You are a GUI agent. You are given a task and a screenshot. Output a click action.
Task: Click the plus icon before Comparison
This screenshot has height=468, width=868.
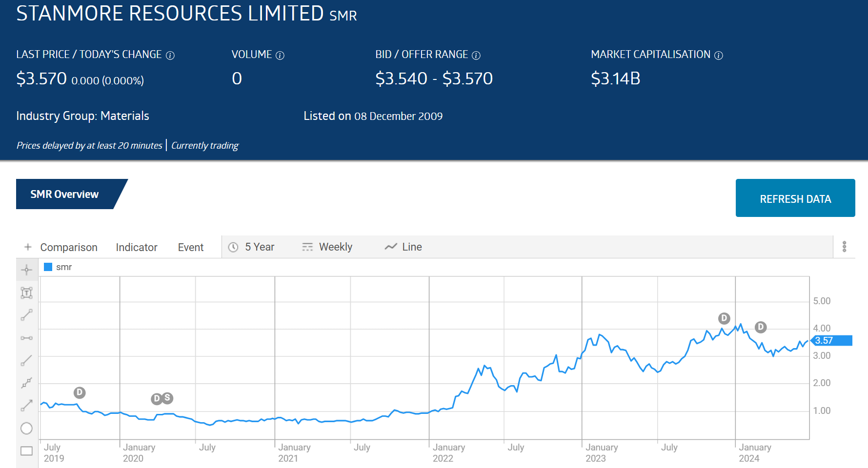[28, 247]
